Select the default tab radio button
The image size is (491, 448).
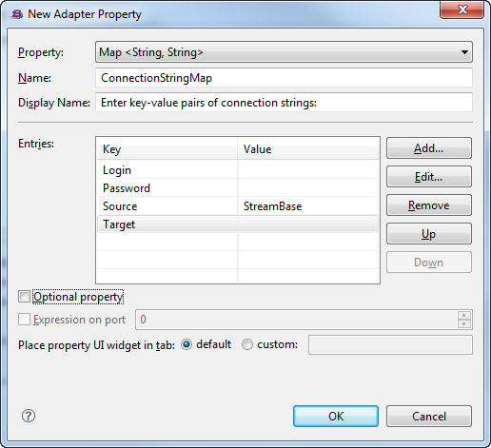click(x=187, y=344)
